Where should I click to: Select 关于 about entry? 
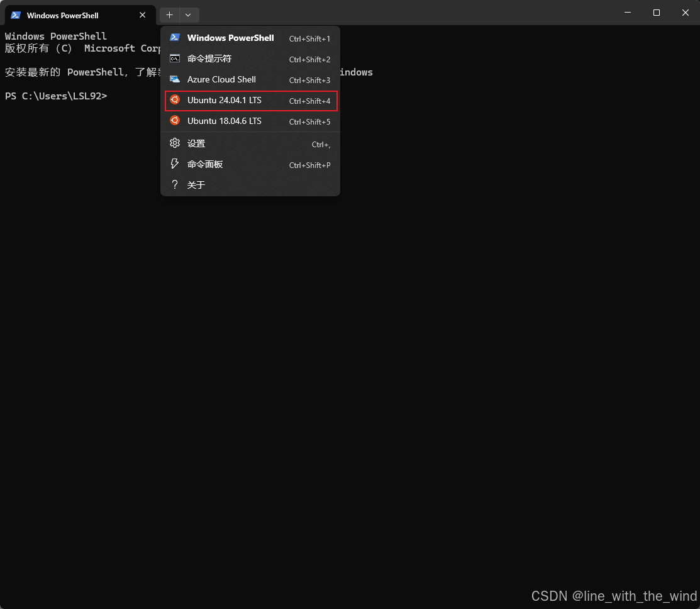(x=250, y=185)
